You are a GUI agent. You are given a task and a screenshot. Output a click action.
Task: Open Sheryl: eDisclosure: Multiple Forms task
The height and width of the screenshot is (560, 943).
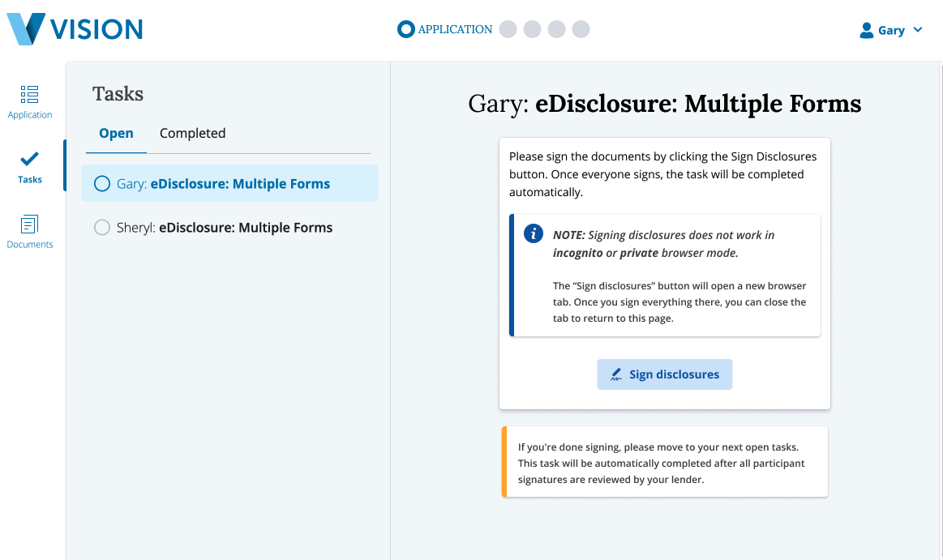pos(245,228)
